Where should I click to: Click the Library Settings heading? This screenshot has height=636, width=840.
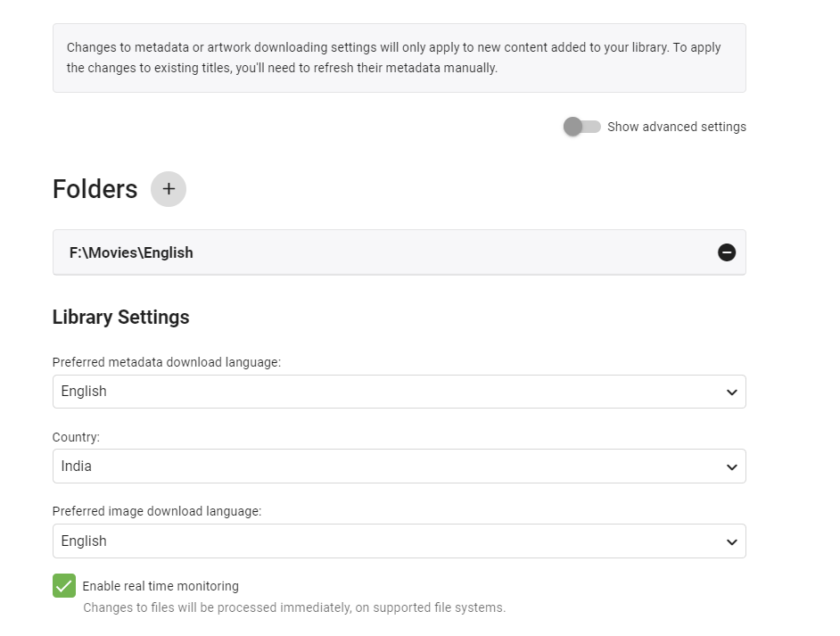click(121, 317)
